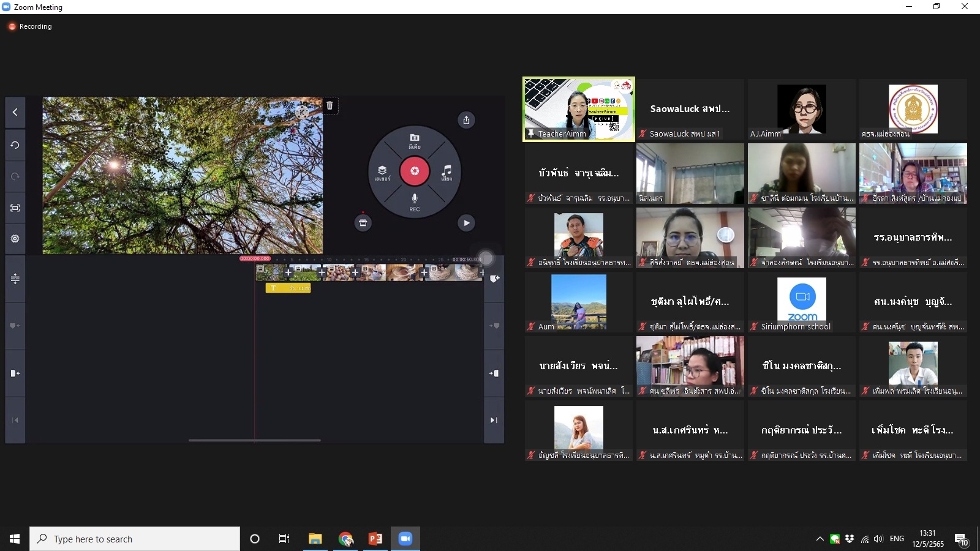Open PowerPoint from the taskbar

(x=375, y=539)
